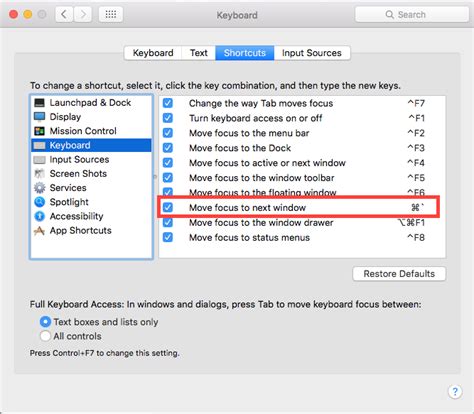The height and width of the screenshot is (414, 474).
Task: Select Text boxes and lists only radio
Action: 45,322
